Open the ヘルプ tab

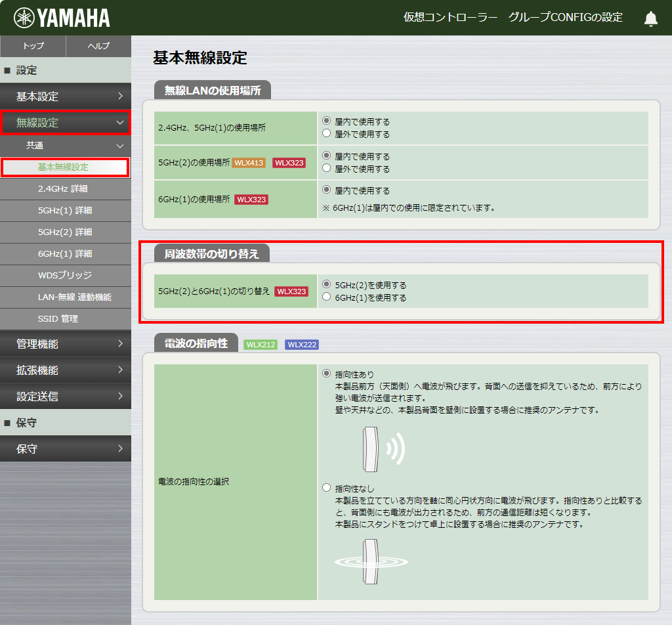click(x=97, y=47)
